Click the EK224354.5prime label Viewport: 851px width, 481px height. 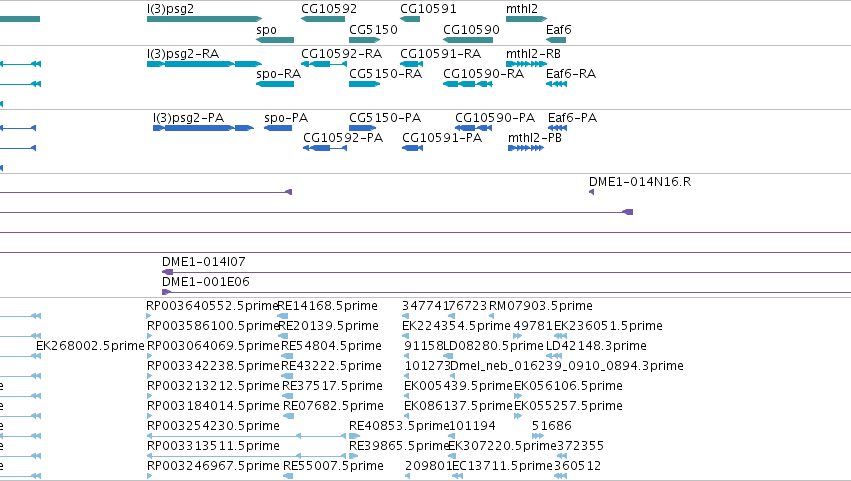point(456,326)
